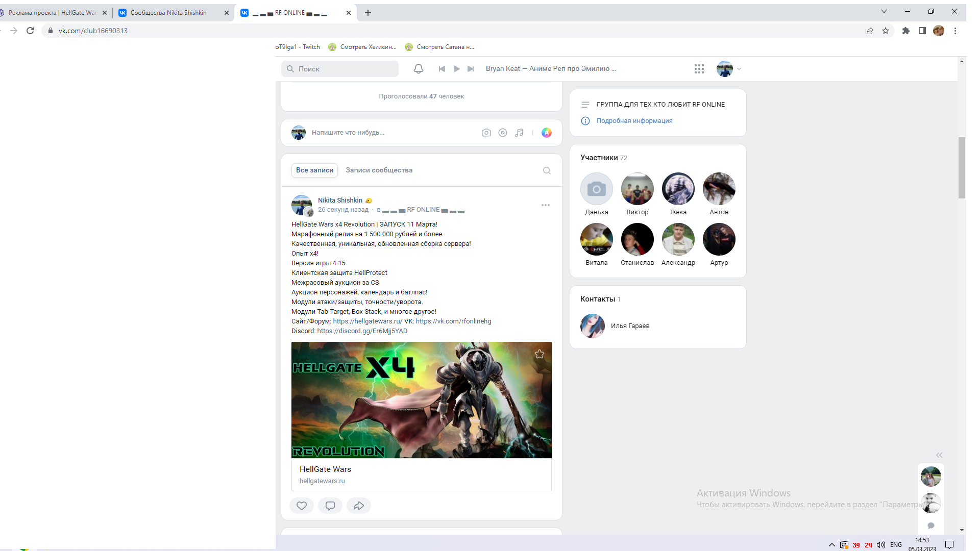Image resolution: width=980 pixels, height=551 pixels.
Task: Open the VK services grid icon
Action: point(699,69)
